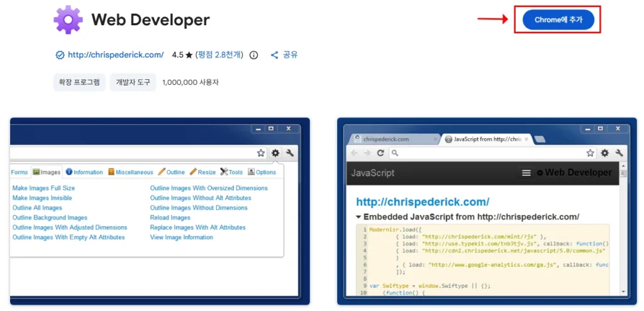Select the 개발자 도구 category chip
This screenshot has width=644, height=311.
(x=133, y=82)
